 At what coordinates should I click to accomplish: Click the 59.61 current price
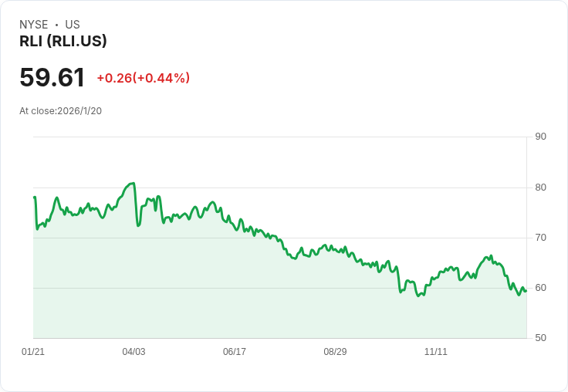coord(52,78)
